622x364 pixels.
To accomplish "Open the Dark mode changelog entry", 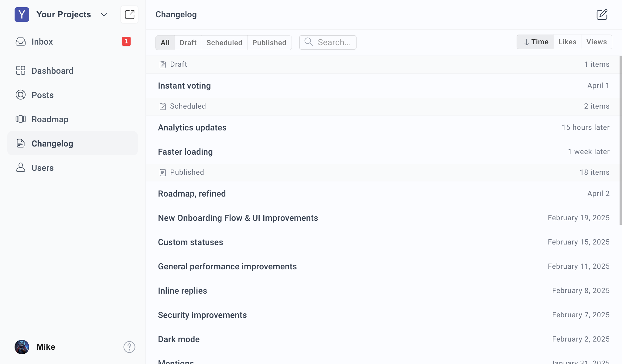I will [x=179, y=339].
